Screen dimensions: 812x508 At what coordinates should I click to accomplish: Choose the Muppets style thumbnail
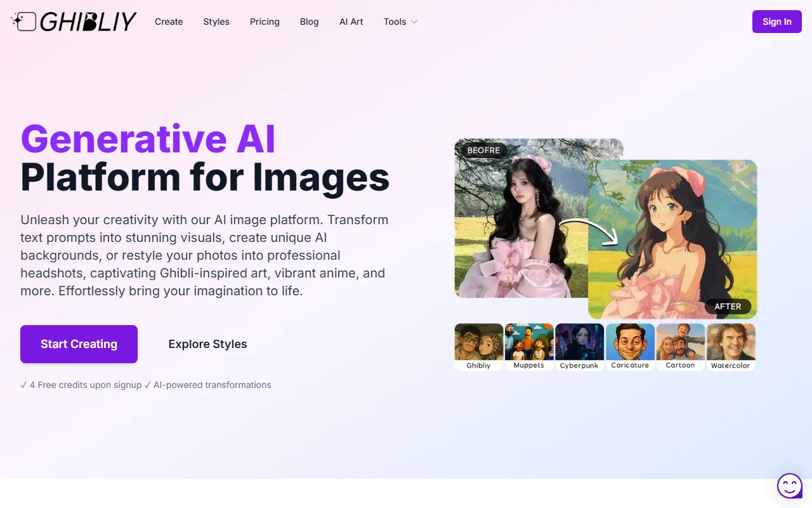pos(529,343)
